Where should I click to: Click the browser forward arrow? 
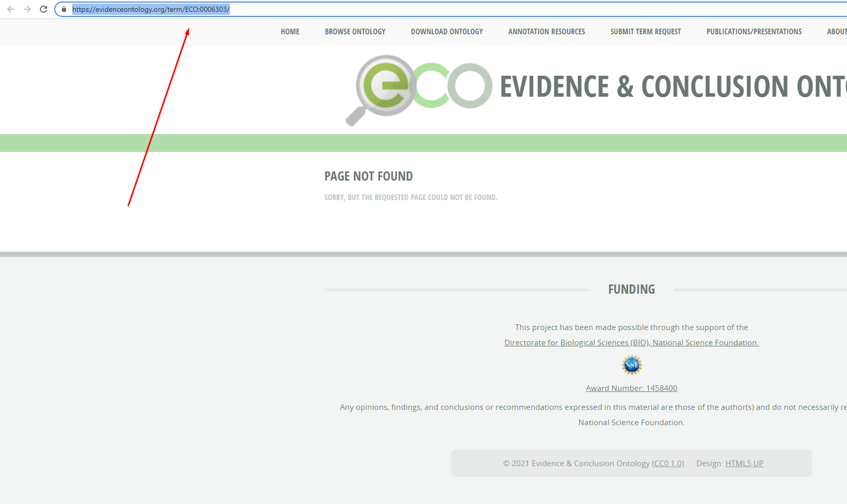click(27, 9)
